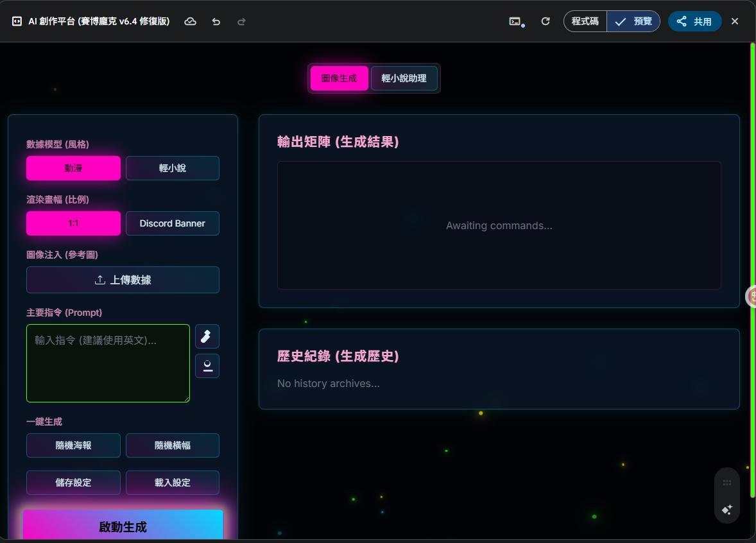Select the 輕小說 style option
The image size is (756, 543).
pyautogui.click(x=172, y=168)
